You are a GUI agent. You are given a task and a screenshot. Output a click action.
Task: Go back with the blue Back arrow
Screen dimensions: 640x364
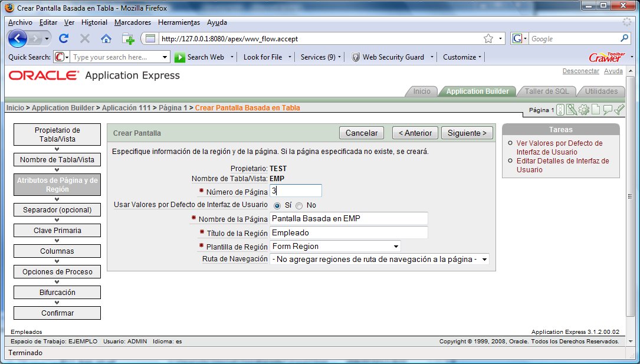point(18,39)
